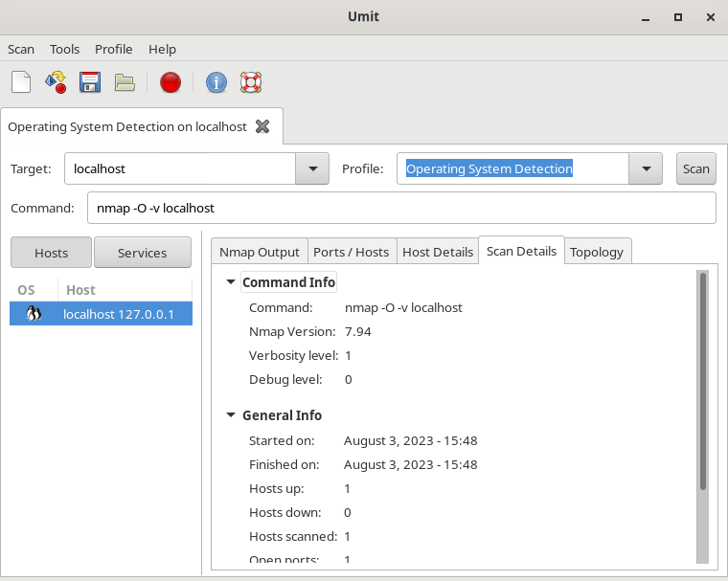Switch to the Host Details tab
The width and height of the screenshot is (728, 581).
point(438,252)
